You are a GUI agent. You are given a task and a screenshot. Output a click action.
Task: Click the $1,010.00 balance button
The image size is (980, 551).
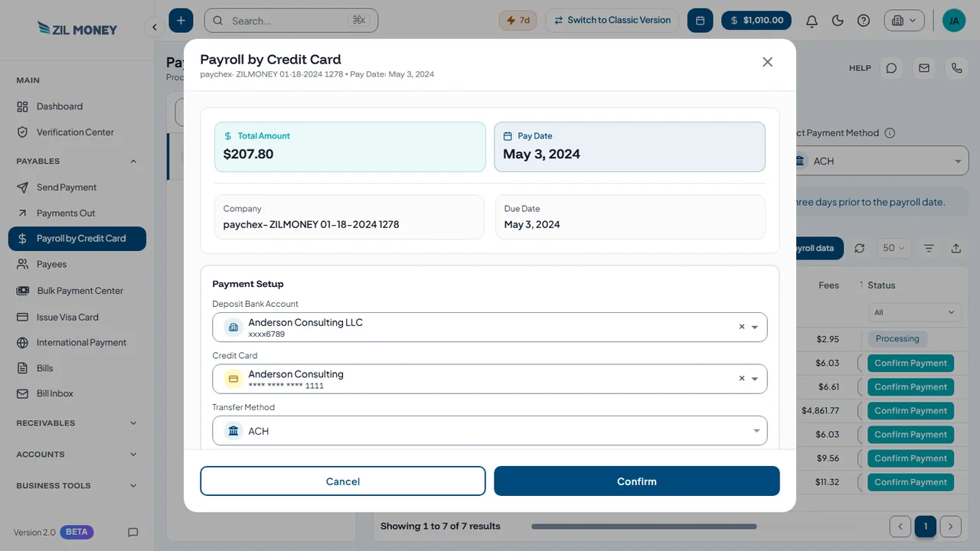pos(756,21)
